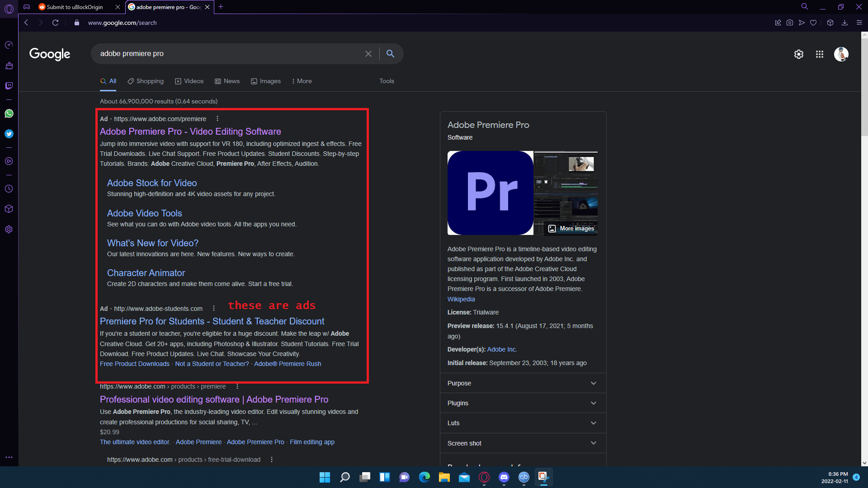
Task: Reload the page
Action: 55,23
